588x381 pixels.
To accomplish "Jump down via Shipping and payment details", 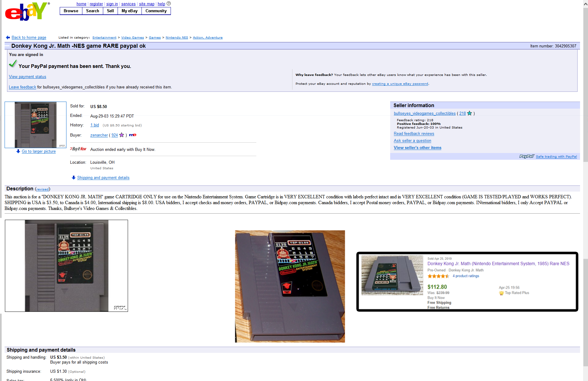I will click(x=103, y=178).
